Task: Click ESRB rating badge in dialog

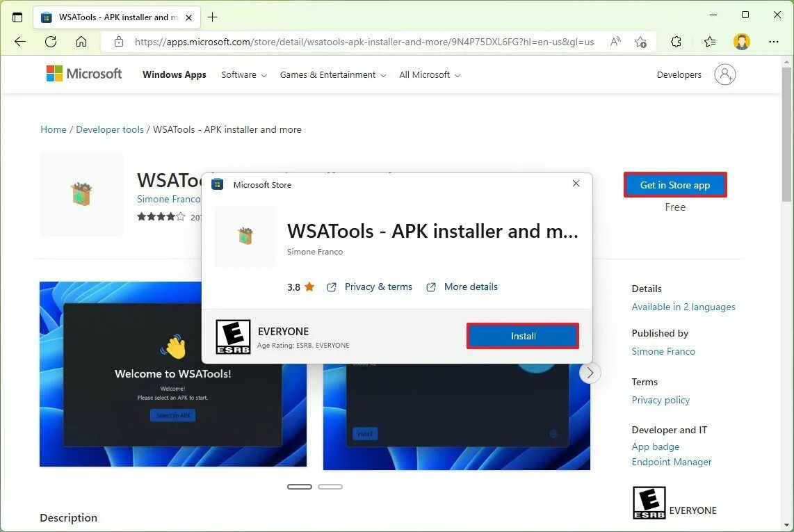Action: coord(233,337)
